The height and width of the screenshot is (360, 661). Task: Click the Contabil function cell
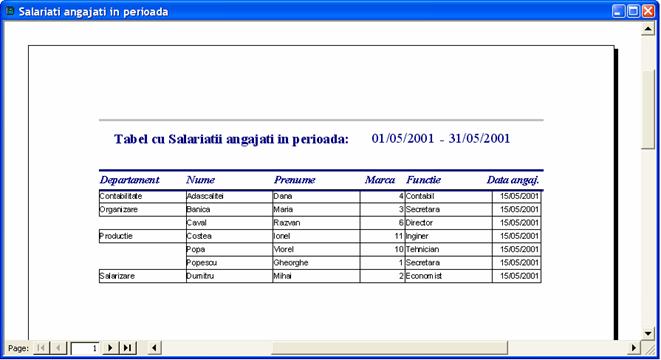(448, 196)
